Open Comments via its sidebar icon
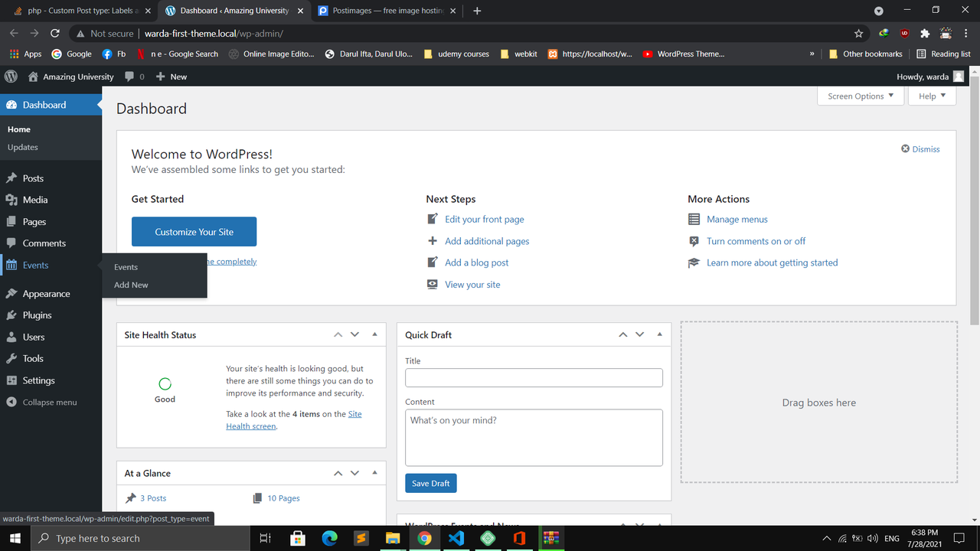 (x=11, y=243)
